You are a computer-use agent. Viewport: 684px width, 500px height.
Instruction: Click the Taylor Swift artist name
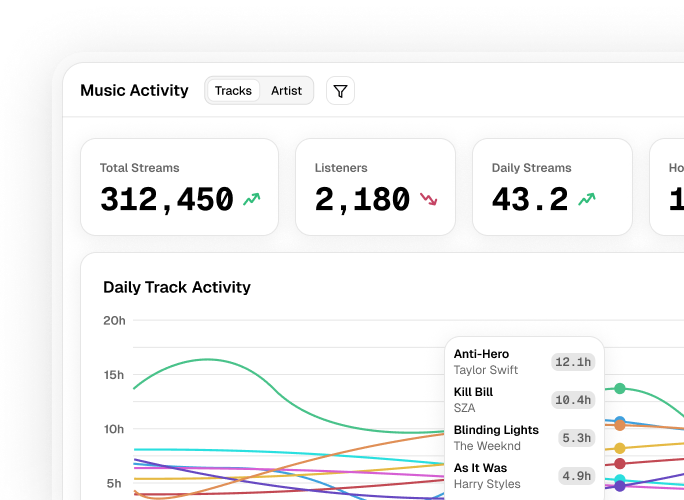tap(486, 370)
